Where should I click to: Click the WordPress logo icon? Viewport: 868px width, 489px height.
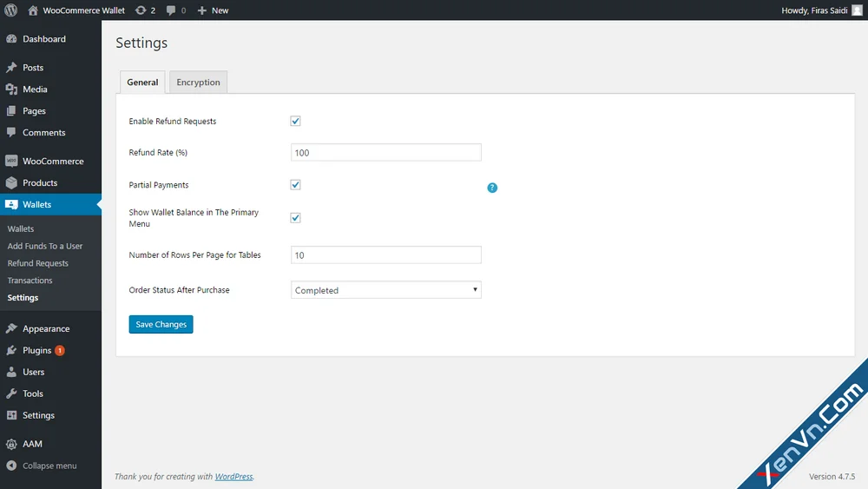11,10
